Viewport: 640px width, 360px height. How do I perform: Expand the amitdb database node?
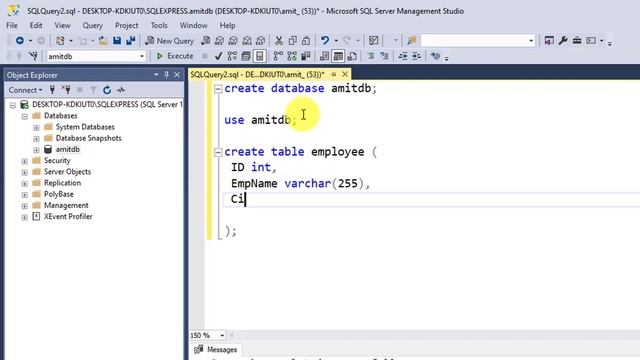click(x=36, y=150)
